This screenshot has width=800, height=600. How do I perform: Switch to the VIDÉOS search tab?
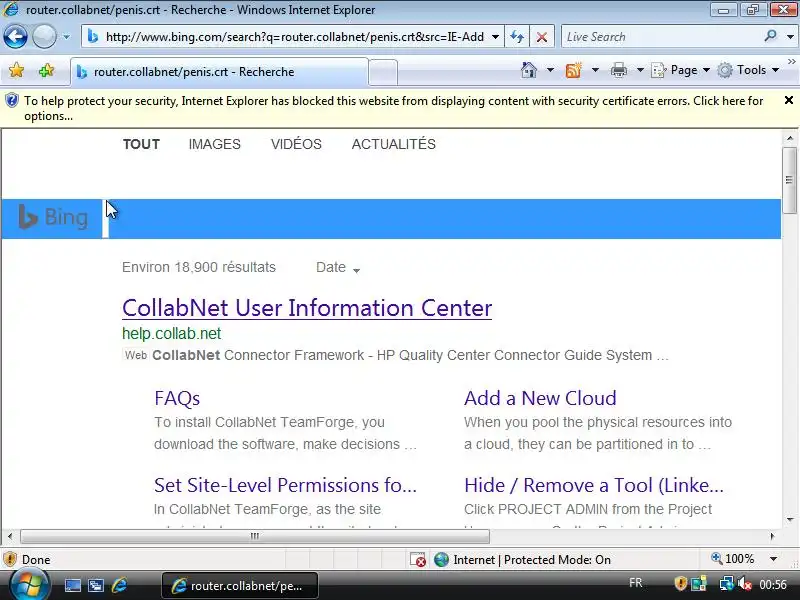[296, 144]
